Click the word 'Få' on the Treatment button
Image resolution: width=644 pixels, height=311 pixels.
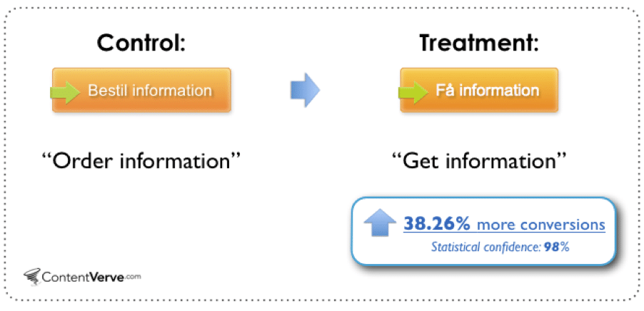(x=444, y=91)
